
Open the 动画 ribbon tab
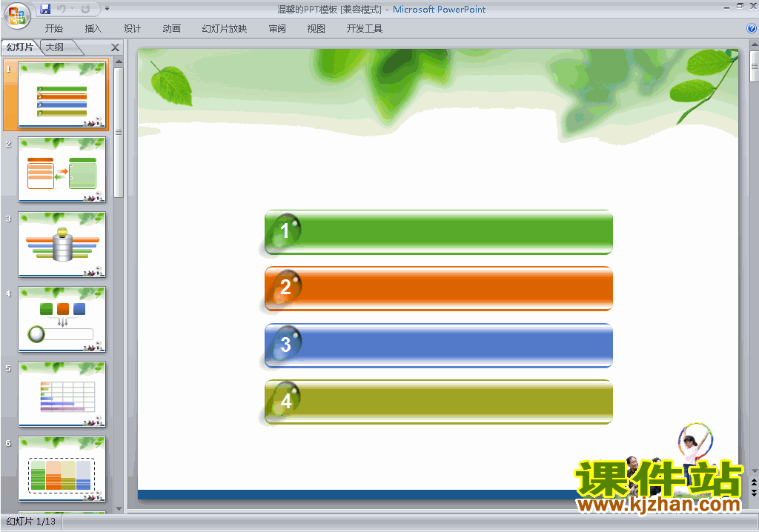click(x=171, y=29)
